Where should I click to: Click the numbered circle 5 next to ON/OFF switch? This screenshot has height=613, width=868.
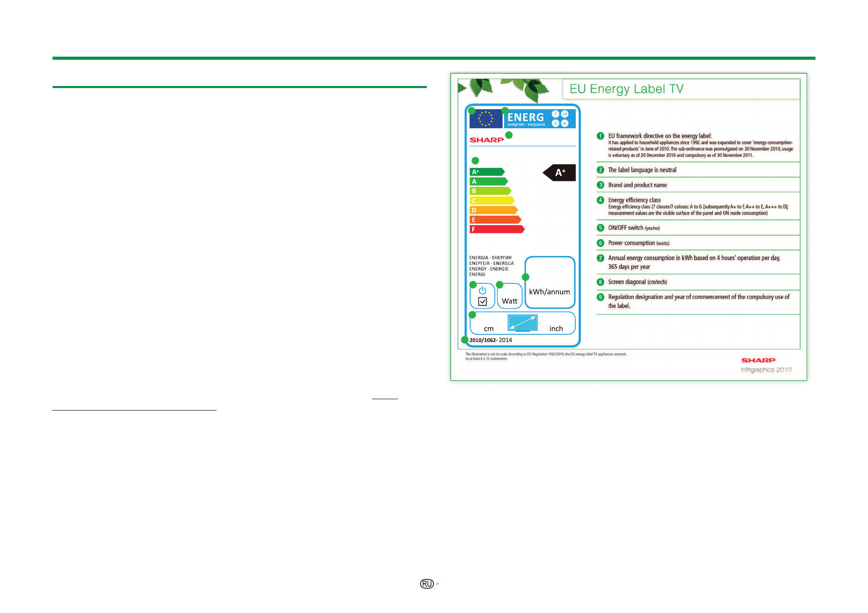click(600, 228)
